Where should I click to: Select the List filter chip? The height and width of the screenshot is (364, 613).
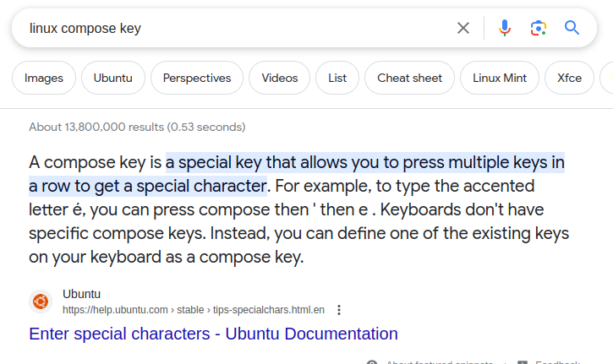click(x=337, y=78)
